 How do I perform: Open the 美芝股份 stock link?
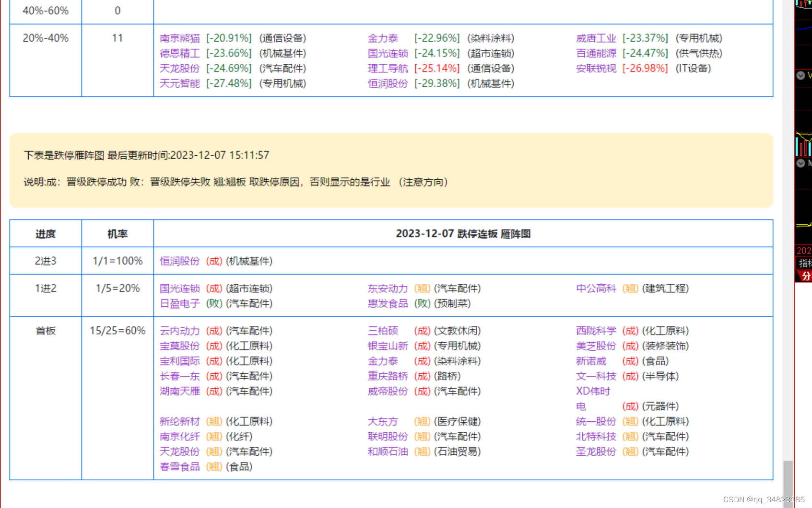(596, 346)
